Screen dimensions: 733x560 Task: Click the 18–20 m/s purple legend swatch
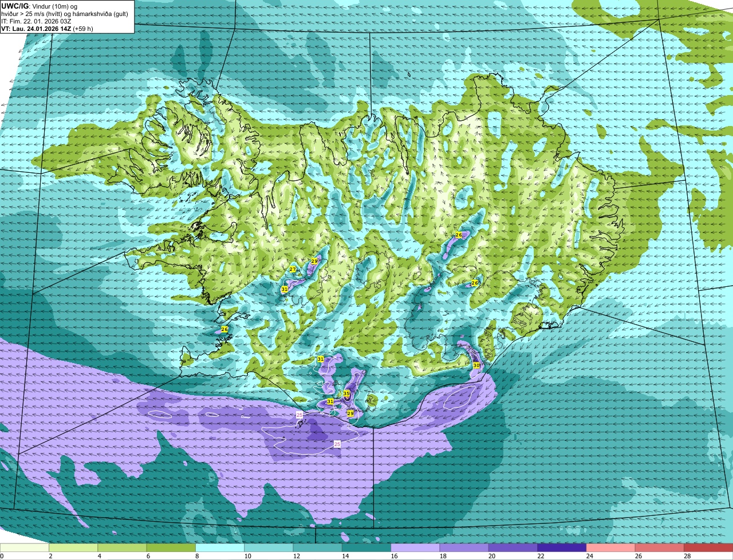464,547
